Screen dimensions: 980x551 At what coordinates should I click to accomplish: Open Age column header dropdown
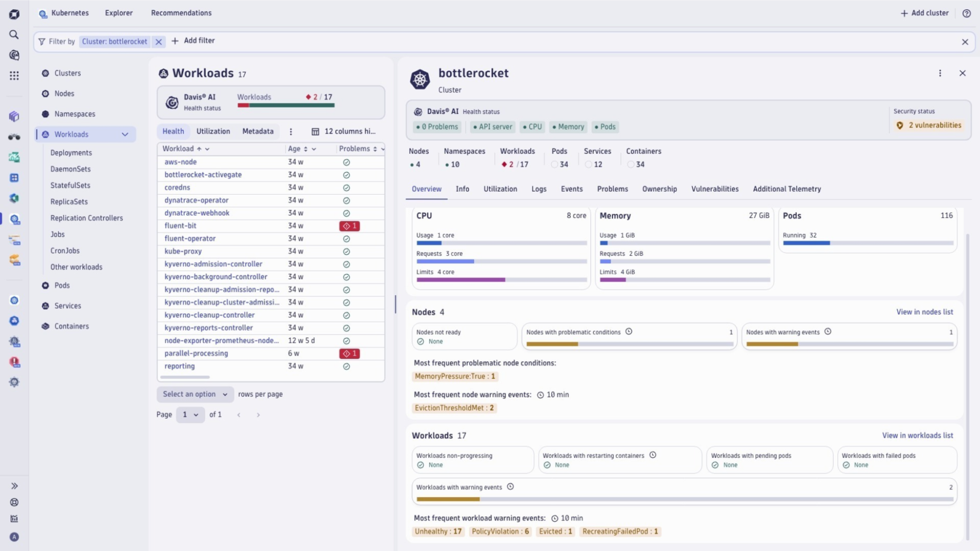pyautogui.click(x=314, y=149)
